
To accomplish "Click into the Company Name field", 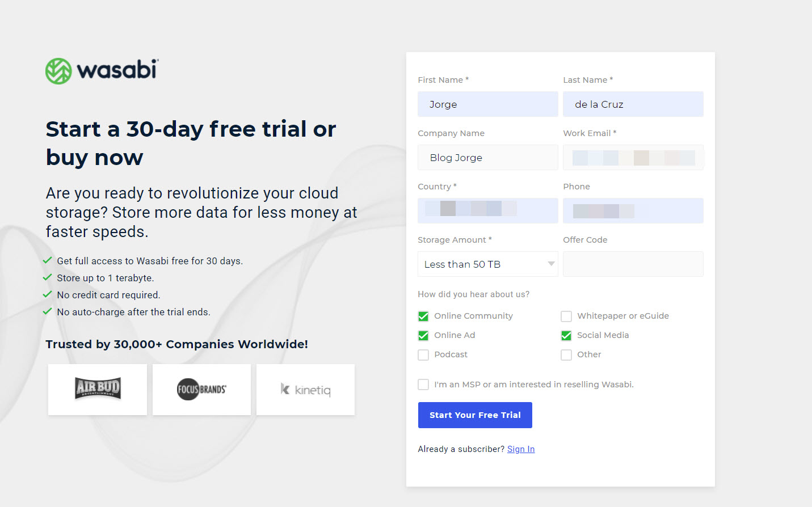I will click(x=488, y=158).
